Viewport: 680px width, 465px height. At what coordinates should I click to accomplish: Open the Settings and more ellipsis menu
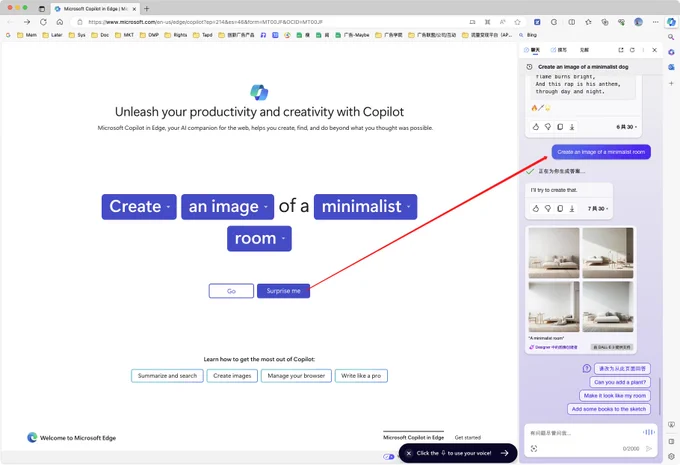655,22
